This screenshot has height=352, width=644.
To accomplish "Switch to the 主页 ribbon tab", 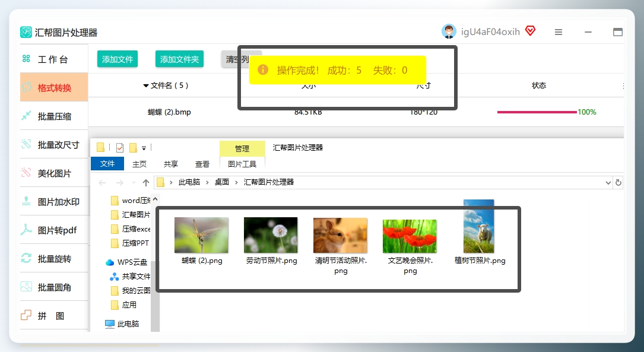I will [x=139, y=164].
